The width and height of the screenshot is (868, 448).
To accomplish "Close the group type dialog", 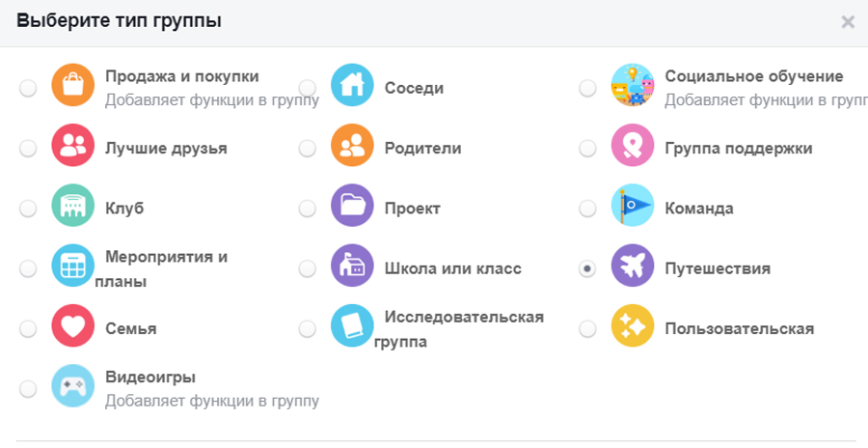I will [x=848, y=22].
